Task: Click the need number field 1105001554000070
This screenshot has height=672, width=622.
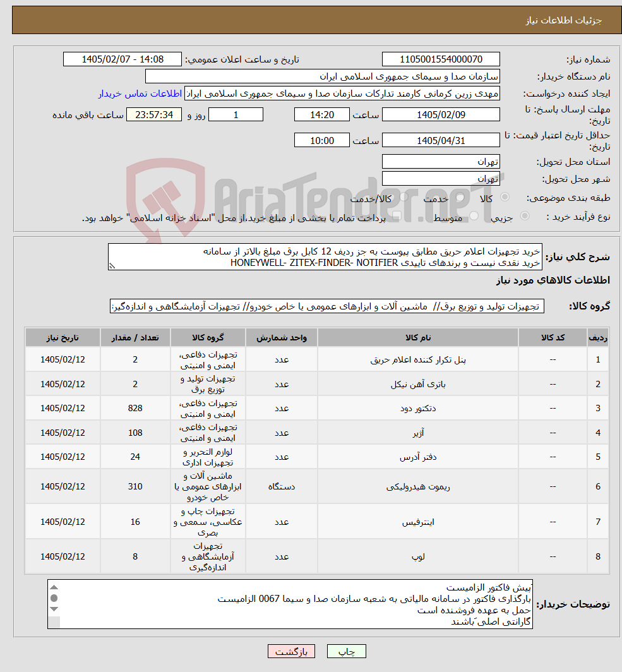Action: [441, 59]
